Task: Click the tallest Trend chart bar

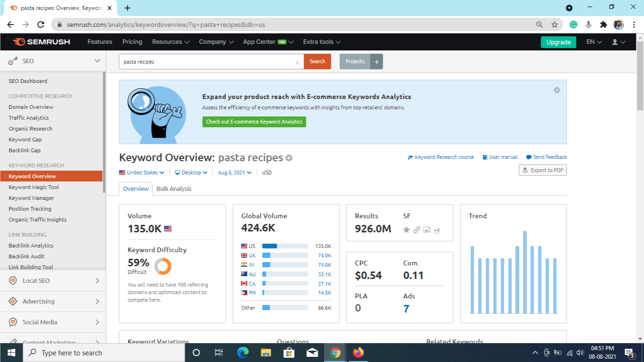Action: coord(524,272)
